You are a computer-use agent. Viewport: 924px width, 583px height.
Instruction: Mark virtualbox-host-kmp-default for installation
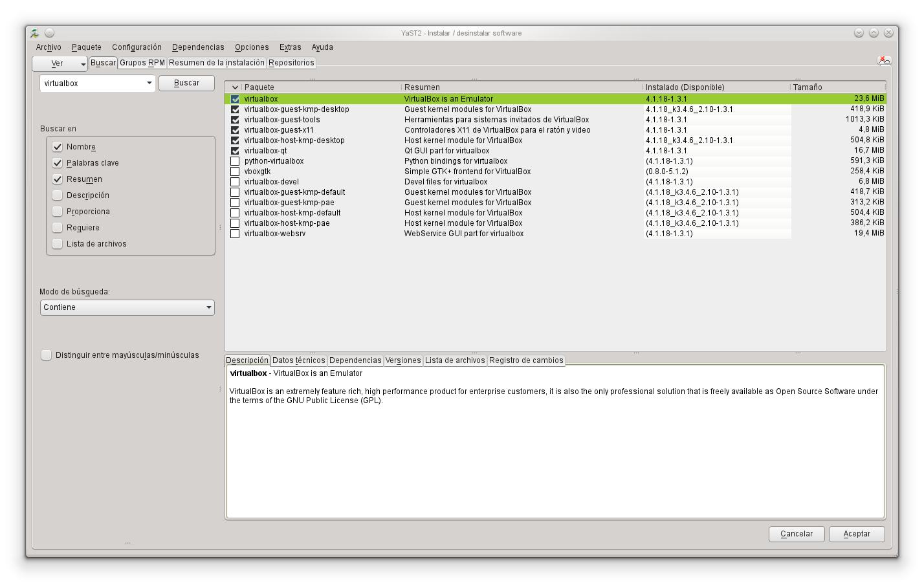[x=235, y=213]
